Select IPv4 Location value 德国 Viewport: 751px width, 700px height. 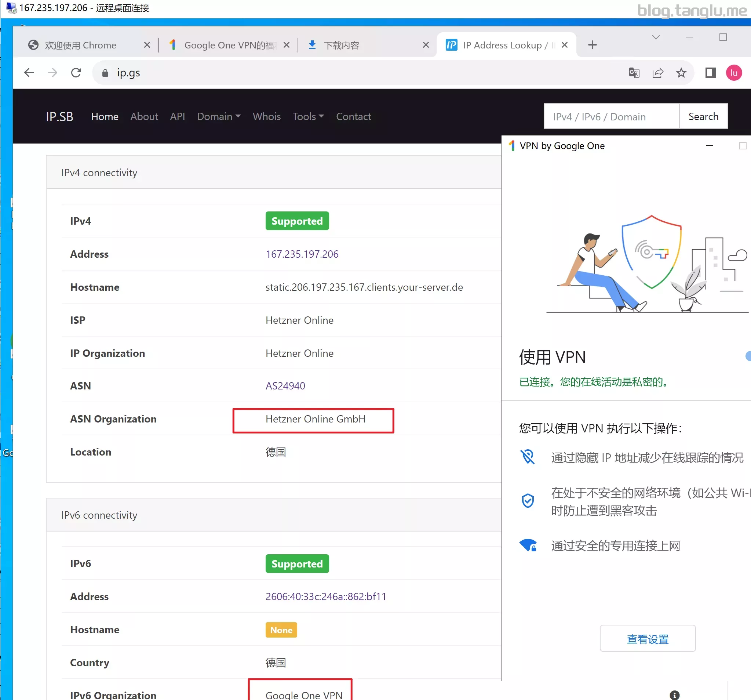coord(276,452)
